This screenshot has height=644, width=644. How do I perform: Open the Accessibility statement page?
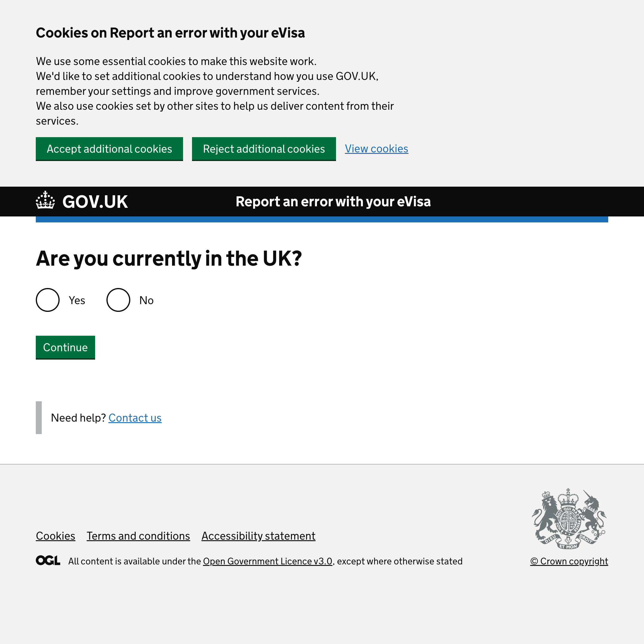click(x=258, y=536)
